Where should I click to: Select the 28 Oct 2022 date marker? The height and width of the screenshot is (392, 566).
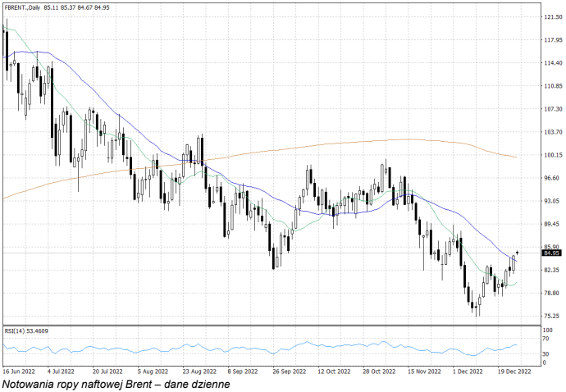[x=379, y=371]
